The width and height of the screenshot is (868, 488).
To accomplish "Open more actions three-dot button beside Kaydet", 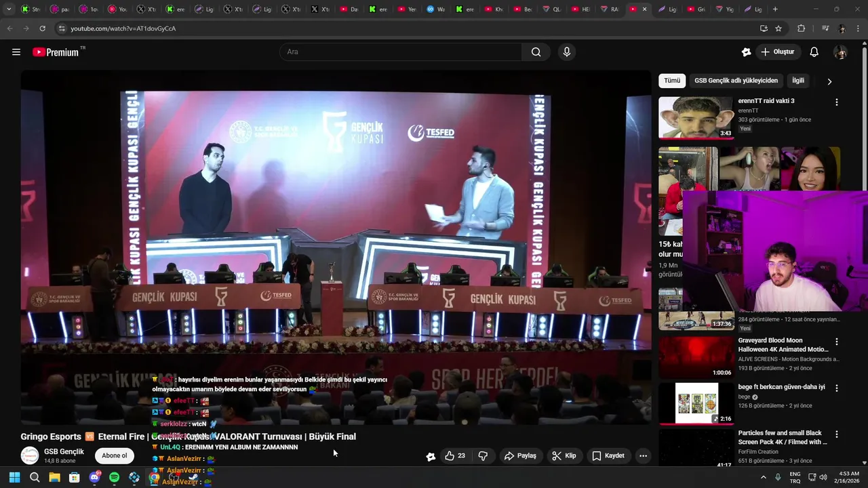I will (643, 456).
